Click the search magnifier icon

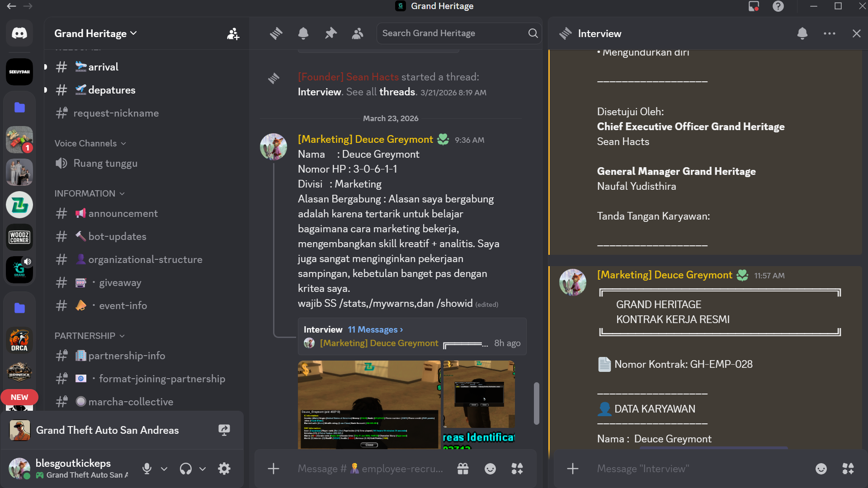point(533,33)
